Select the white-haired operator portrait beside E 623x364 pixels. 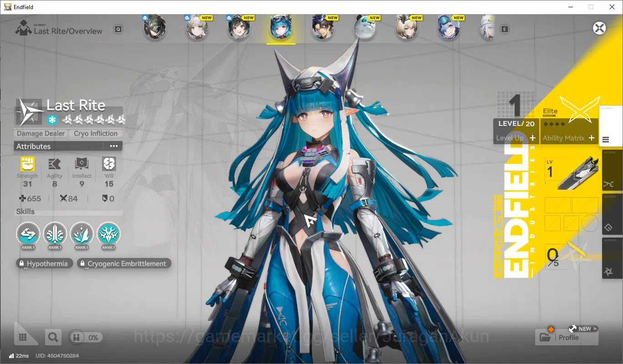[x=488, y=28]
